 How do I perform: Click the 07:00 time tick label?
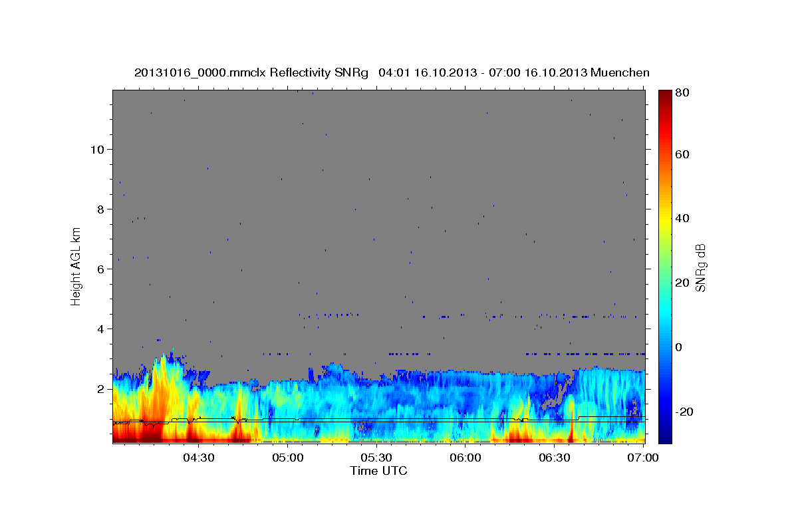[x=644, y=458]
